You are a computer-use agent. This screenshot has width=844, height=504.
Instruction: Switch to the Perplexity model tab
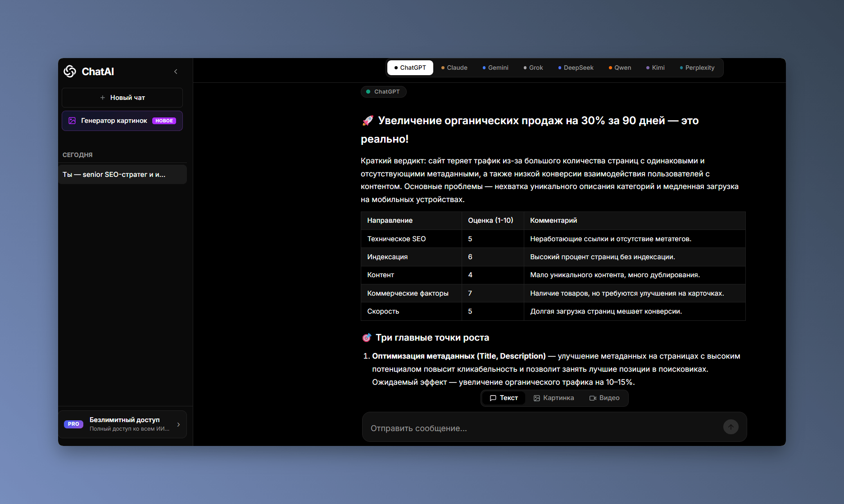[697, 67]
